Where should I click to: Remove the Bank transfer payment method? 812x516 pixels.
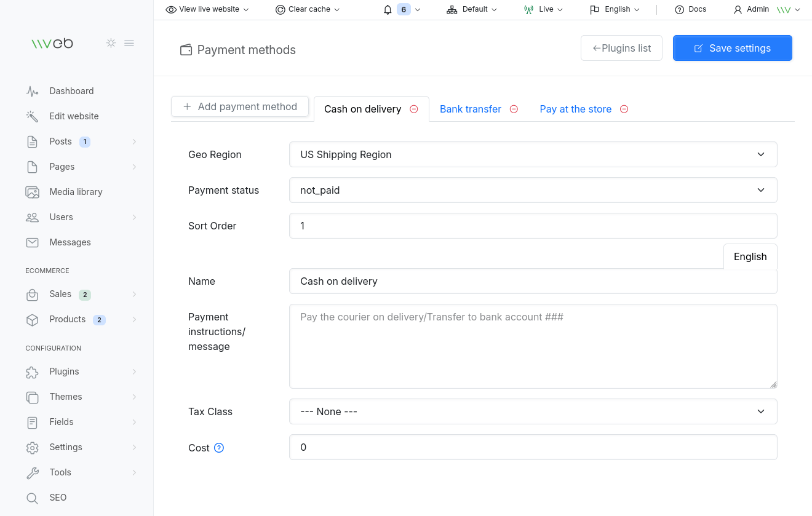tap(514, 109)
